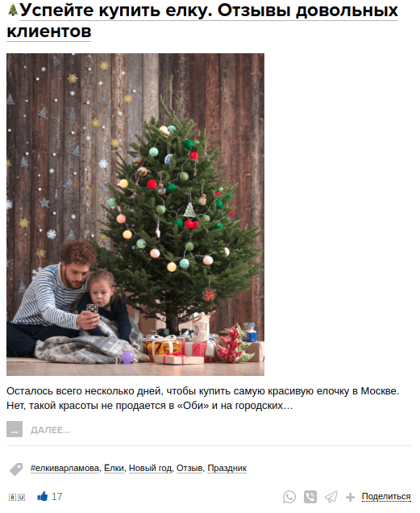This screenshot has height=513, width=420.
Task: Share via the Viber icon
Action: pyautogui.click(x=310, y=497)
